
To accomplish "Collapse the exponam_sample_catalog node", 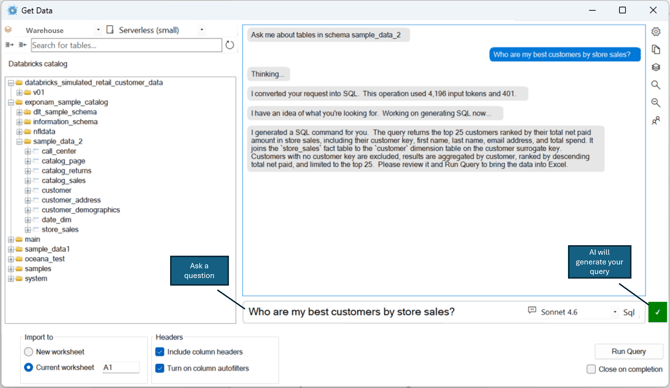I will (11, 102).
